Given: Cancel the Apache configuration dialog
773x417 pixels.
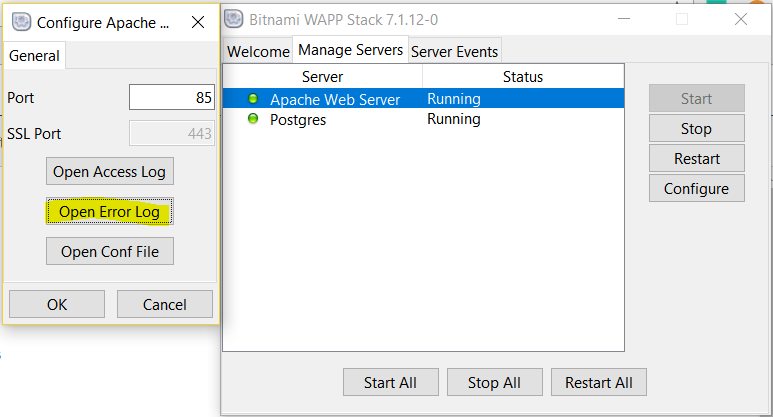Looking at the screenshot, I should coord(165,304).
